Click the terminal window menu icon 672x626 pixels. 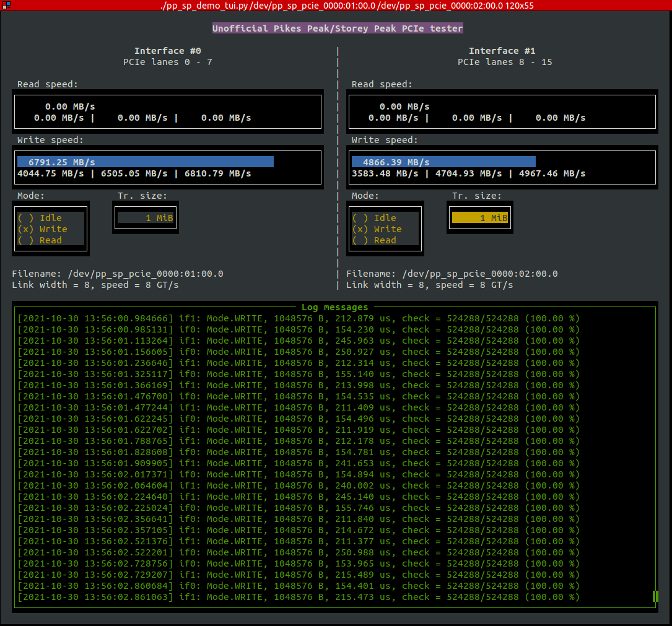click(7, 6)
